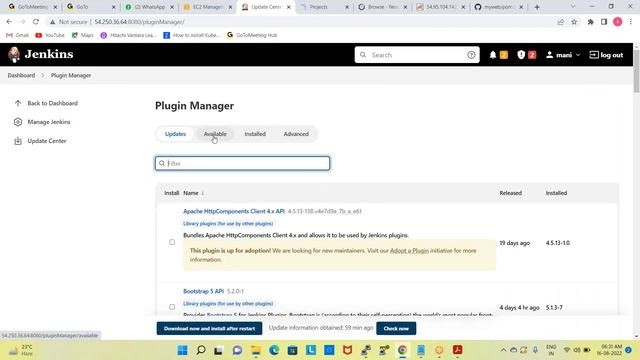
Task: Open the notifications bell icon
Action: point(493,55)
